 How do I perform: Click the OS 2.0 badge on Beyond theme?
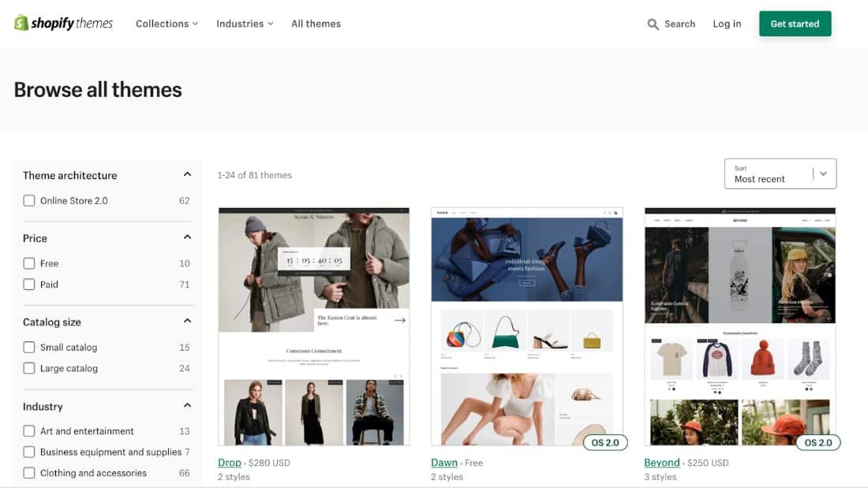point(817,442)
